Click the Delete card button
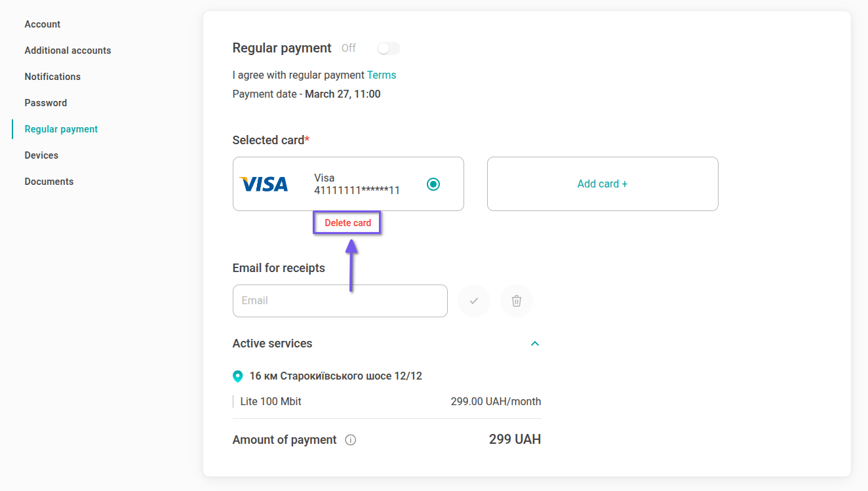868x491 pixels. click(x=347, y=223)
